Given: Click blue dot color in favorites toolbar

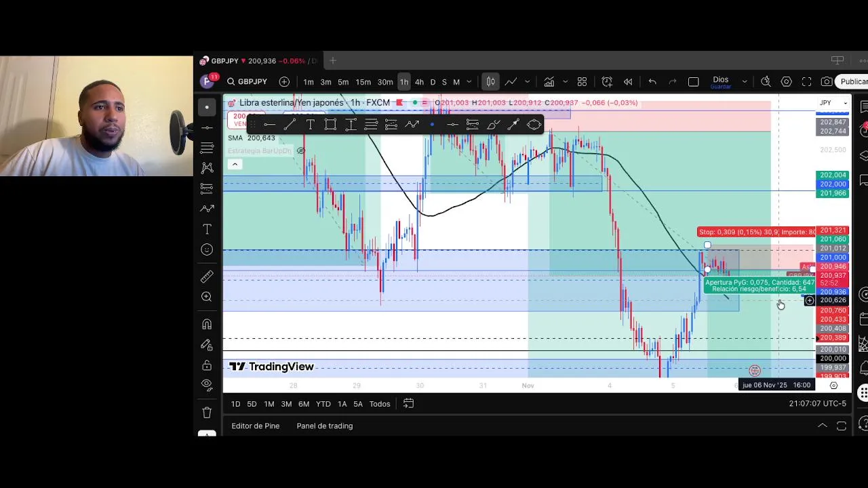Looking at the screenshot, I should pyautogui.click(x=432, y=124).
